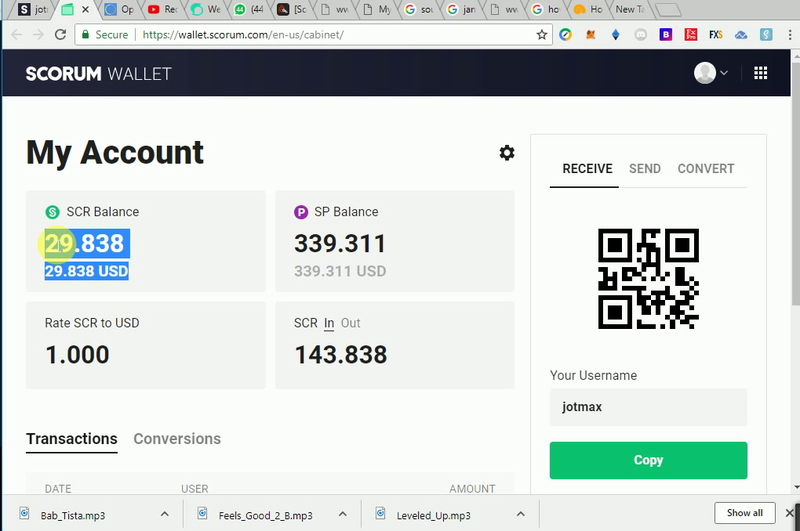Open downloaded Feels_Good_2_B.mp3 file
Image resolution: width=800 pixels, height=531 pixels.
tap(265, 515)
